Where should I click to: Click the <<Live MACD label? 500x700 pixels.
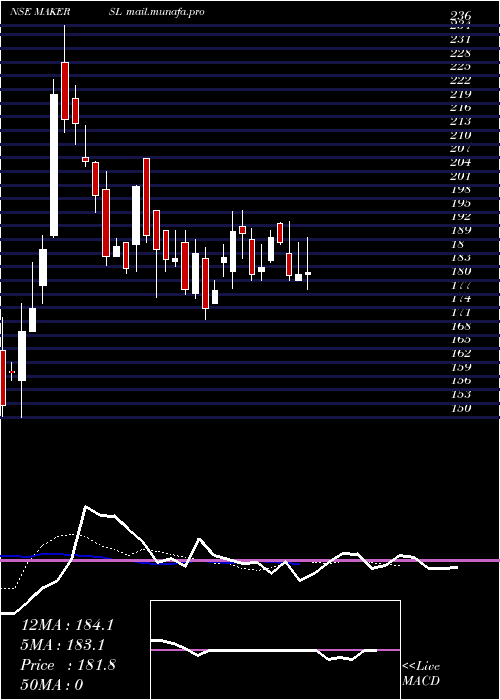[x=421, y=674]
